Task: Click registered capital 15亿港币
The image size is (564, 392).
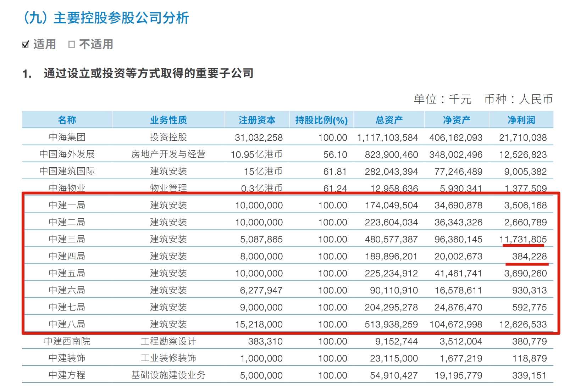Action: click(x=264, y=172)
